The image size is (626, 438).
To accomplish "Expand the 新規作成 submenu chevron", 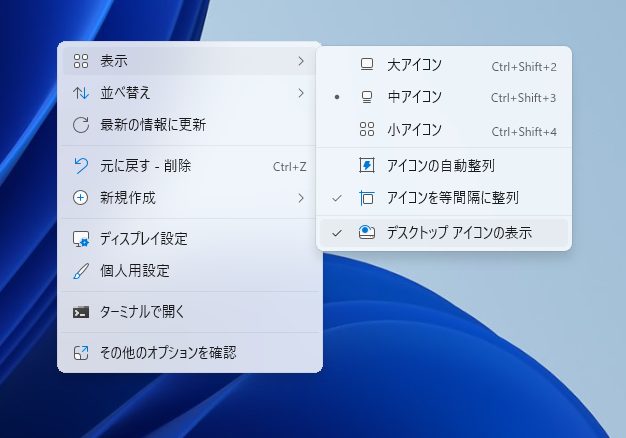I will coord(301,198).
